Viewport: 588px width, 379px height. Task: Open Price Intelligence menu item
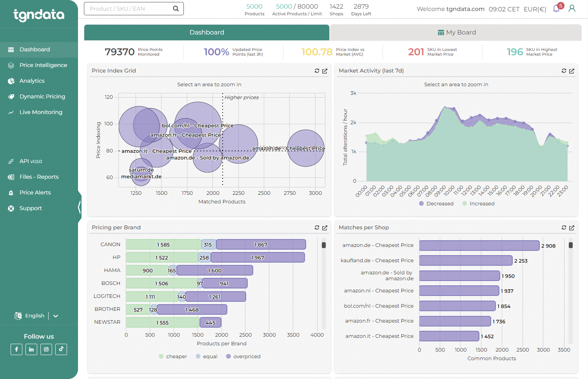43,65
